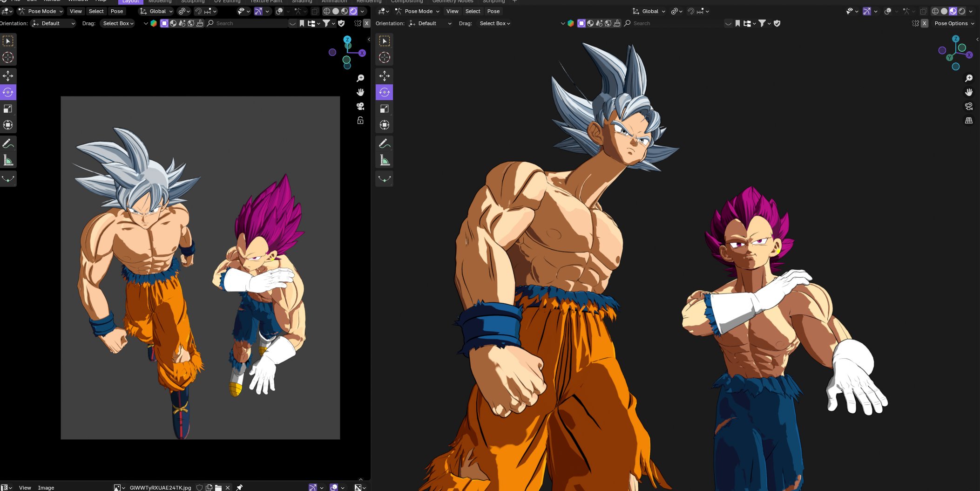The image size is (980, 491).
Task: Select the Breakdowner tool in left viewport
Action: (x=8, y=179)
